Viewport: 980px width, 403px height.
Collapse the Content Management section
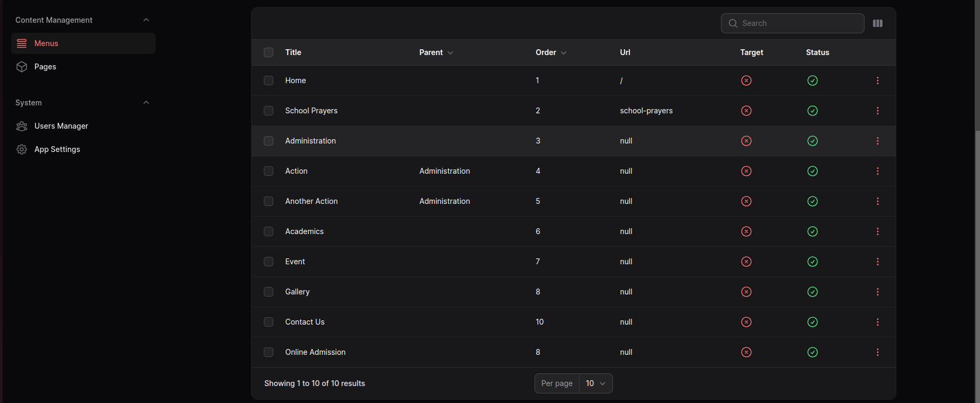pyautogui.click(x=146, y=20)
